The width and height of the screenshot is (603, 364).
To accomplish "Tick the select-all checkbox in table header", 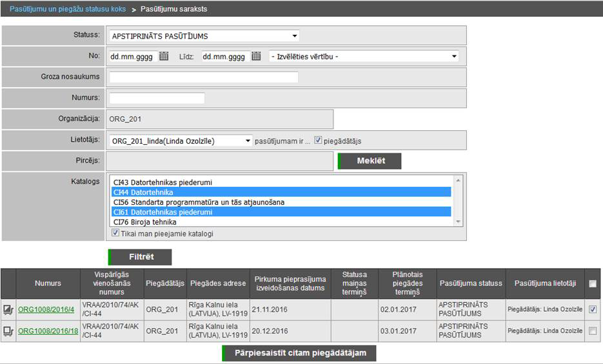I will pos(593,283).
